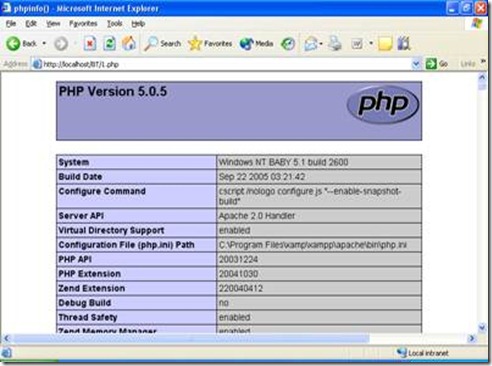The width and height of the screenshot is (492, 366).
Task: Select the Server API label
Action: [81, 216]
